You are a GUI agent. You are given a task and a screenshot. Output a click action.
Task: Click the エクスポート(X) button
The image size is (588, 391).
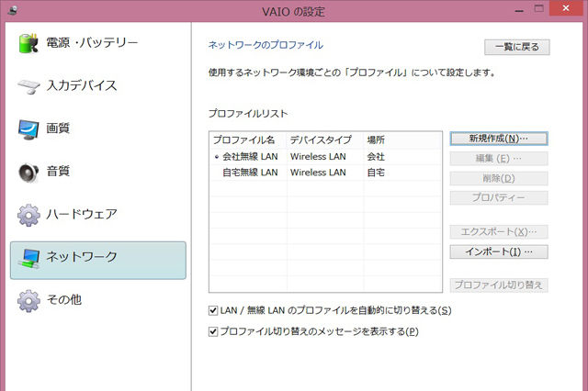click(499, 232)
